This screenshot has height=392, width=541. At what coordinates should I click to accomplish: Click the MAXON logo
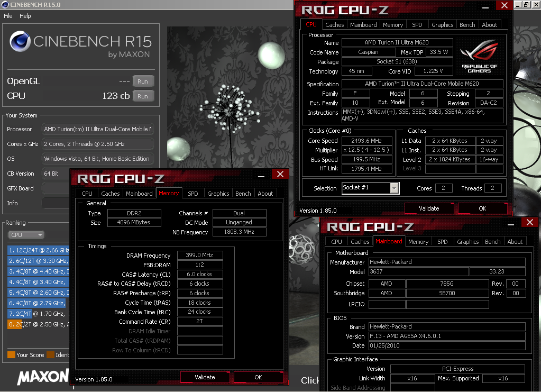[x=43, y=376]
